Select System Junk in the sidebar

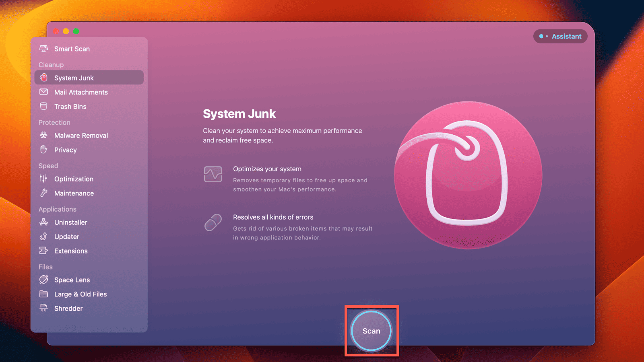coord(74,78)
